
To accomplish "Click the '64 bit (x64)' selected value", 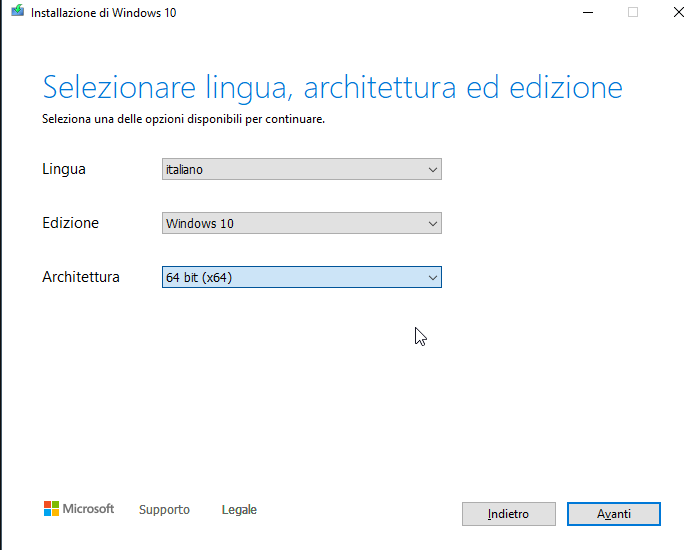I will (x=199, y=278).
